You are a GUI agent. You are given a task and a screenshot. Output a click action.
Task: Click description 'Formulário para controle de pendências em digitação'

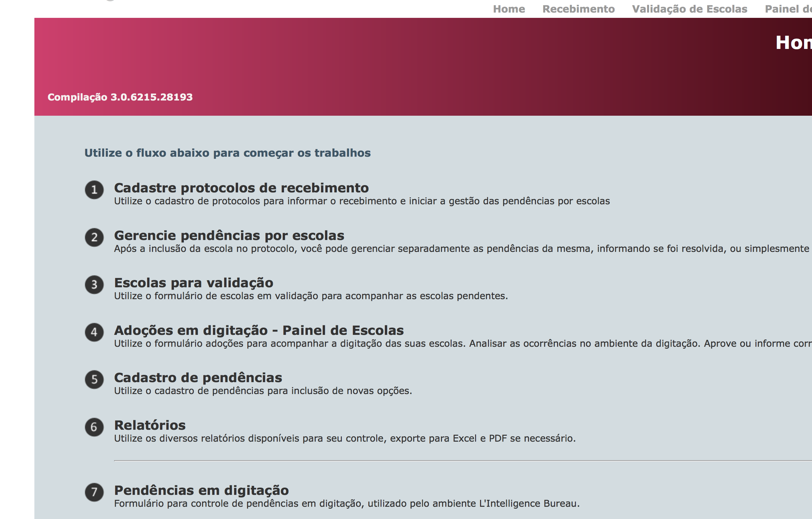346,503
